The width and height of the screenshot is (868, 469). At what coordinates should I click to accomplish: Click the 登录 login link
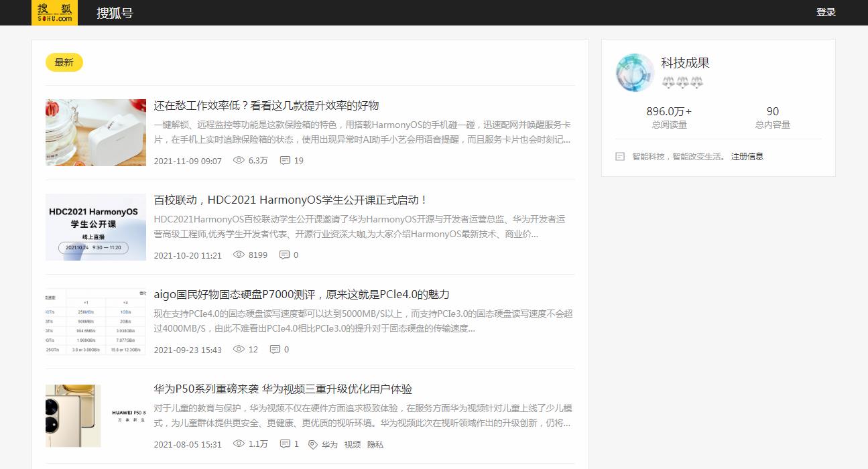tap(826, 12)
